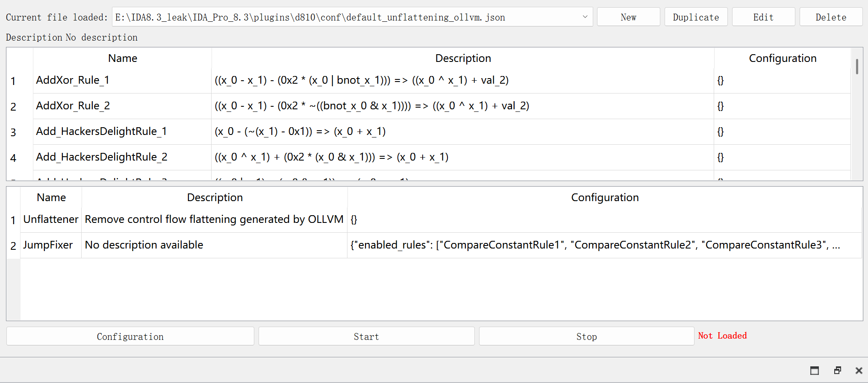Close the panel with the X icon

tap(859, 371)
